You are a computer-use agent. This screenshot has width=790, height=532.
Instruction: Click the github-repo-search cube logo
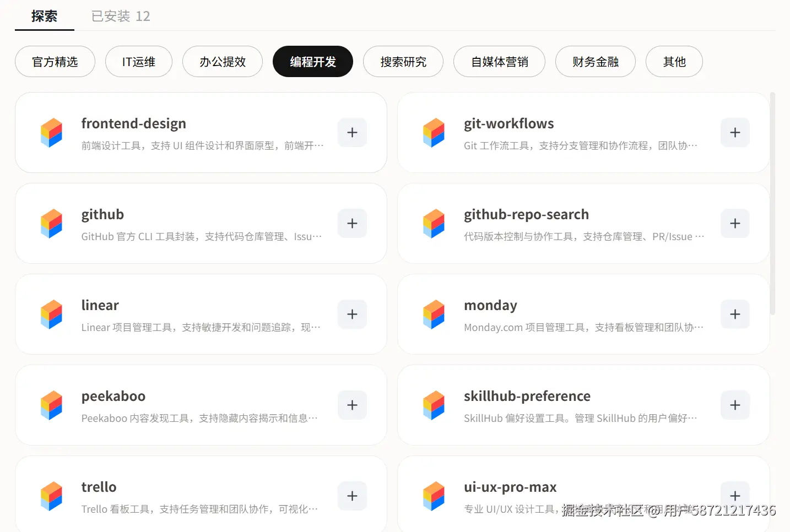pos(434,224)
